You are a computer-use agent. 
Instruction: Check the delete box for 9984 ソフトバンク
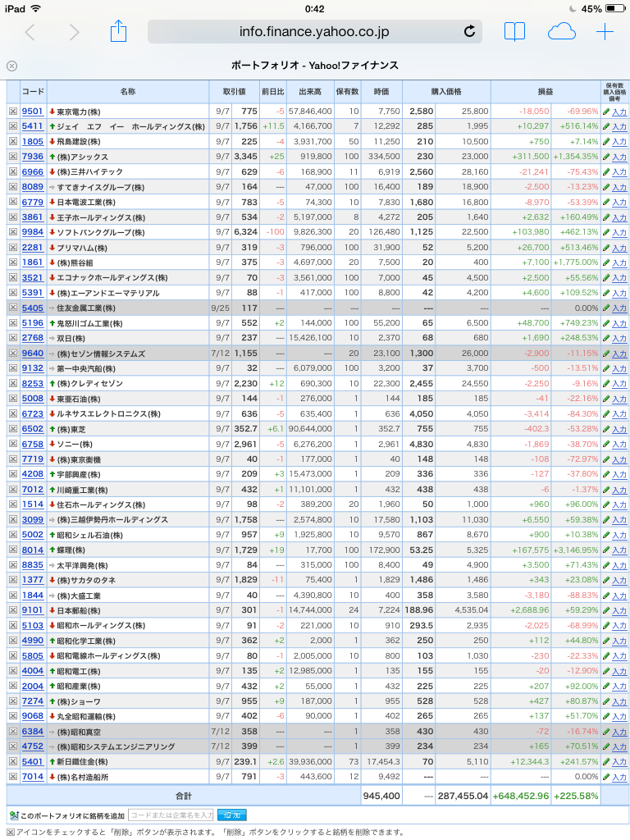point(12,232)
